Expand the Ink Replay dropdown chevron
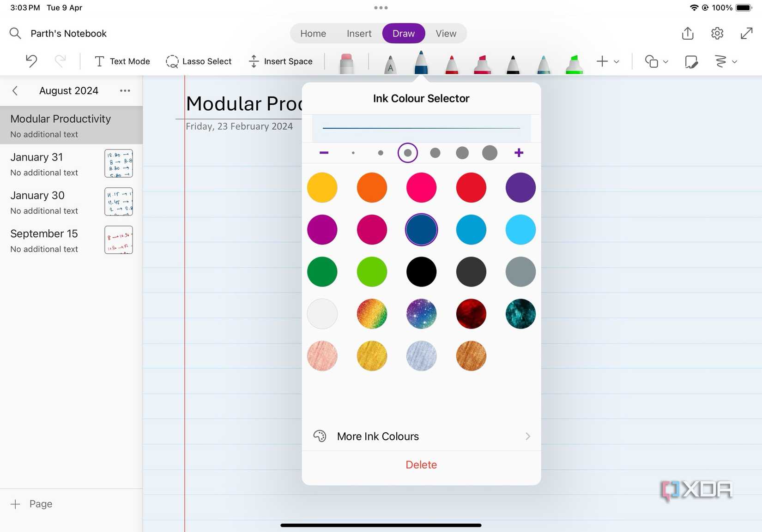 (x=733, y=61)
